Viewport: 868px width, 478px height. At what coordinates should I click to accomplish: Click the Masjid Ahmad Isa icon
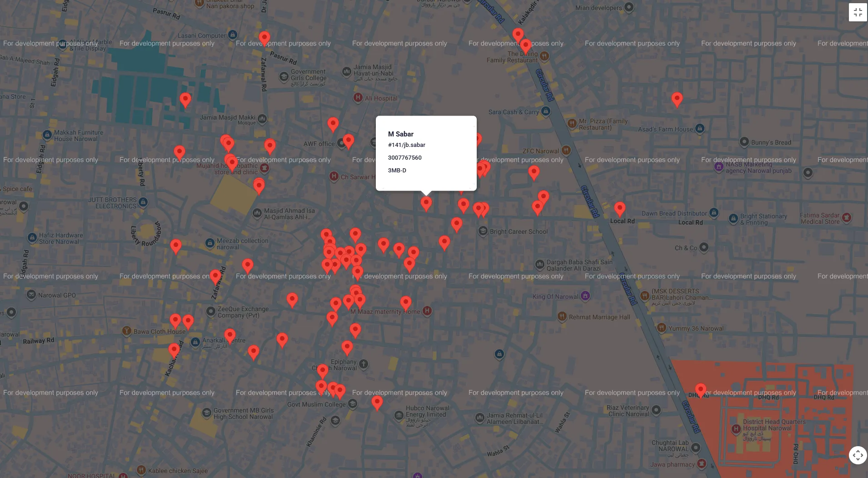tap(257, 213)
